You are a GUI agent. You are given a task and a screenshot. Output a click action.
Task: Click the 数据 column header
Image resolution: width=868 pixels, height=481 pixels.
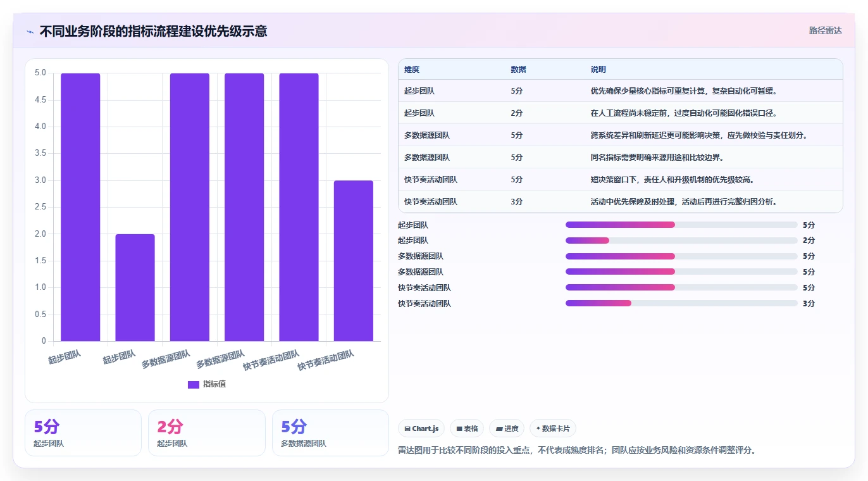point(518,70)
